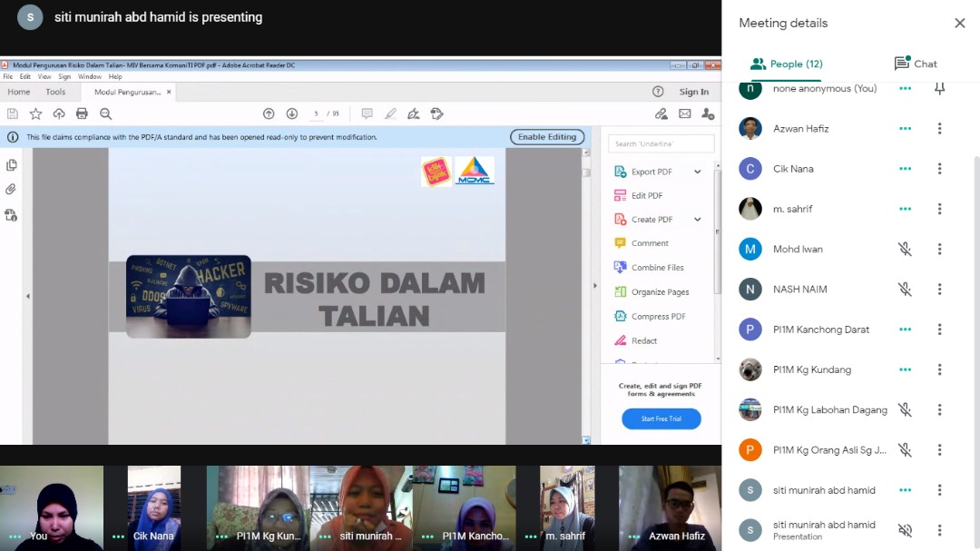Switch to the Chat tab
The height and width of the screenshot is (551, 980).
point(916,64)
